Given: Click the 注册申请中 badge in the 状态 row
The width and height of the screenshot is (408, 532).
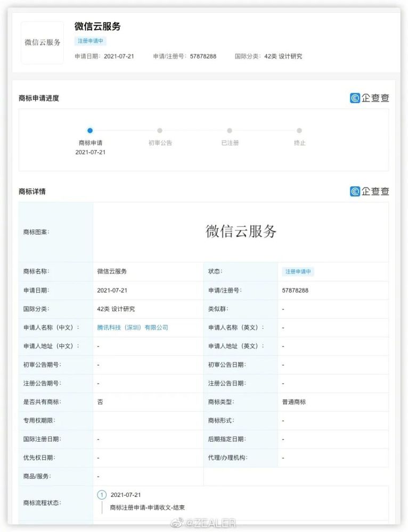Looking at the screenshot, I should [298, 271].
